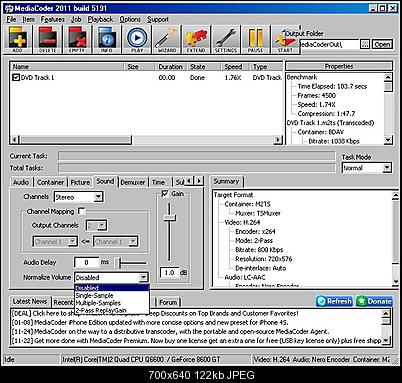The image size is (402, 383).
Task: Switch to the Picture tab
Action: pyautogui.click(x=80, y=182)
